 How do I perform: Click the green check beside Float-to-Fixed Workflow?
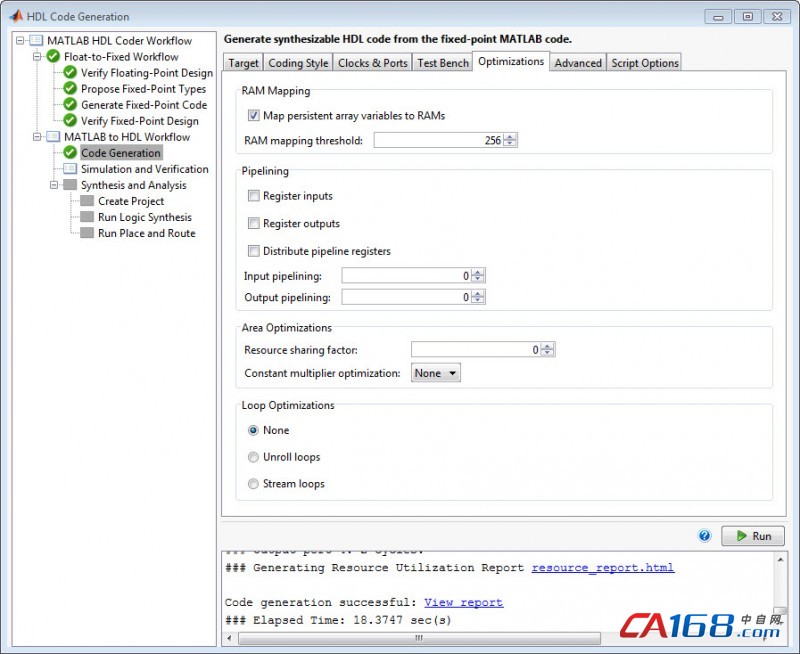click(53, 57)
